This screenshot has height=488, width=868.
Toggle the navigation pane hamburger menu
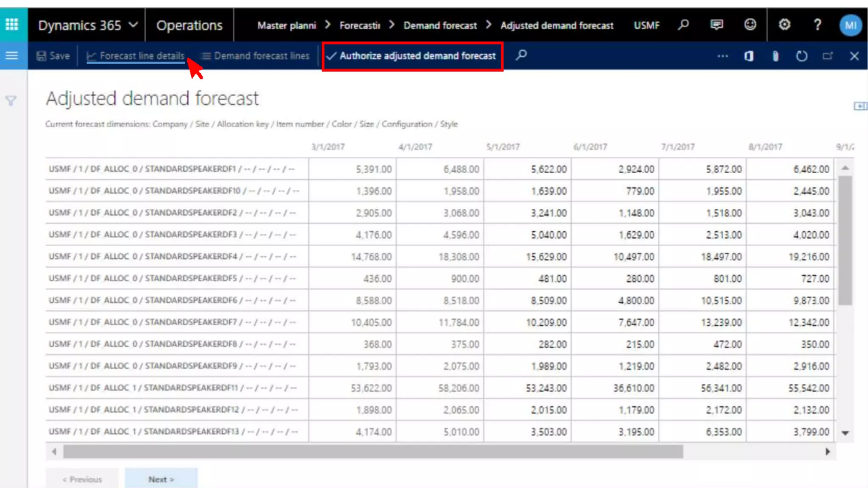(x=12, y=55)
